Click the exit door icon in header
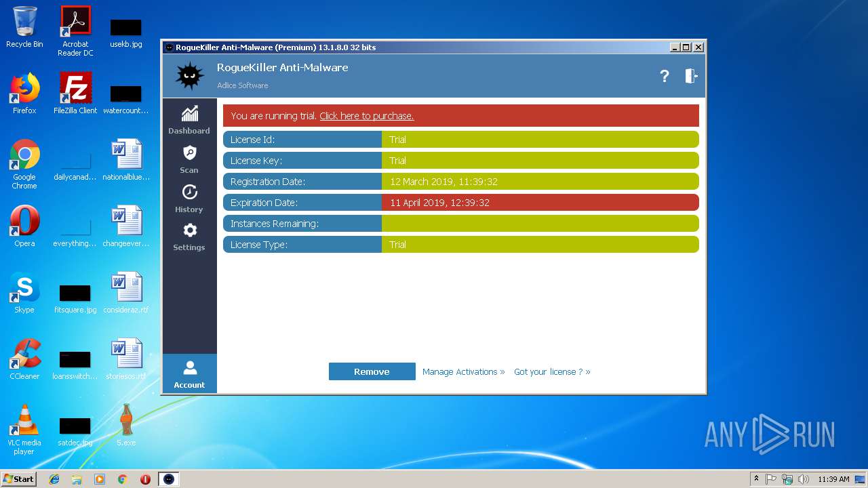868x488 pixels. 691,76
